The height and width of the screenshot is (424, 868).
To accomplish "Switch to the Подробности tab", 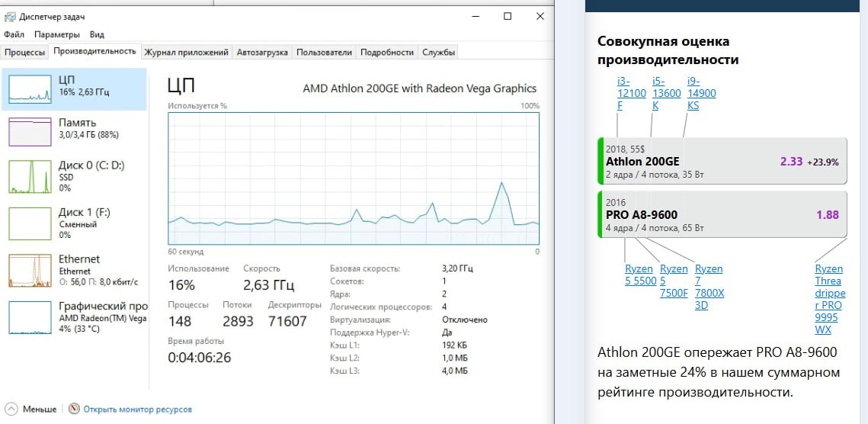I will [x=387, y=53].
